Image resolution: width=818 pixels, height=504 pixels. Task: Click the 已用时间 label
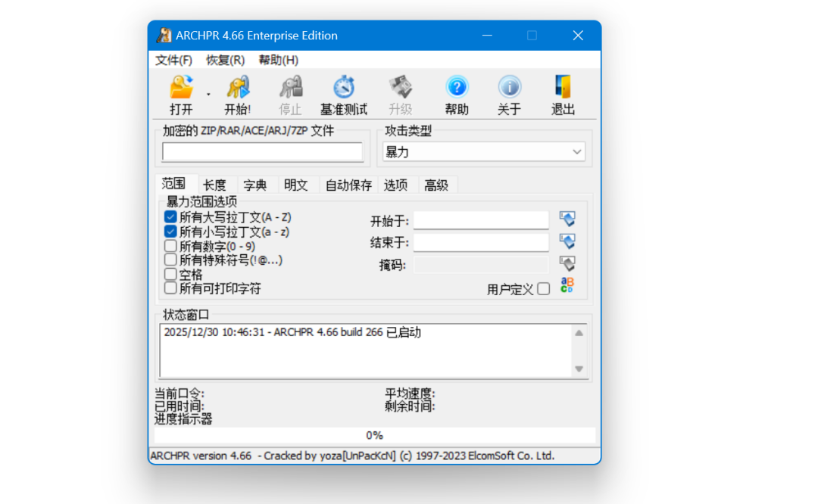pyautogui.click(x=180, y=406)
